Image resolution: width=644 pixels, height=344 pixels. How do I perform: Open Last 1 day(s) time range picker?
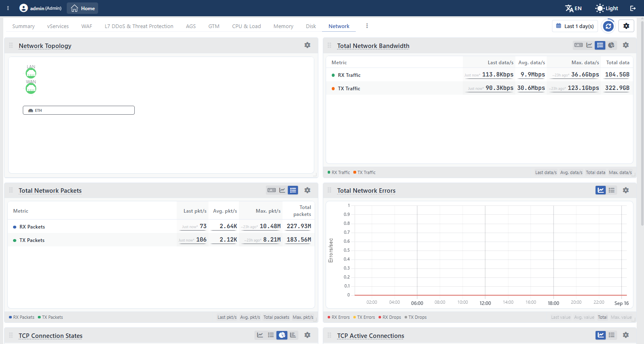tap(575, 26)
